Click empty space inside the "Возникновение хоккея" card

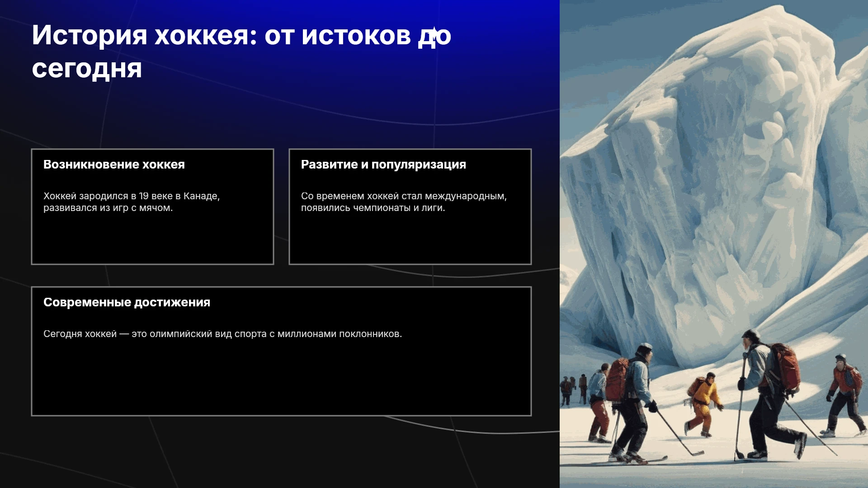152,239
